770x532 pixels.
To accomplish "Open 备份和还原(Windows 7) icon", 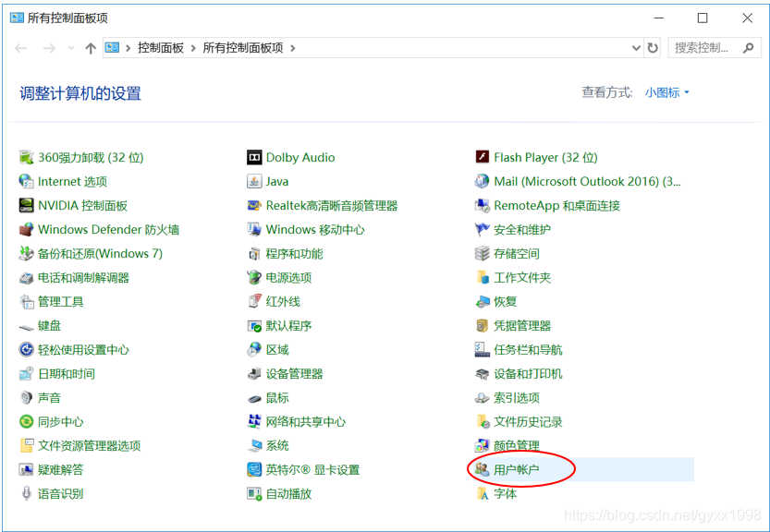I will (26, 254).
